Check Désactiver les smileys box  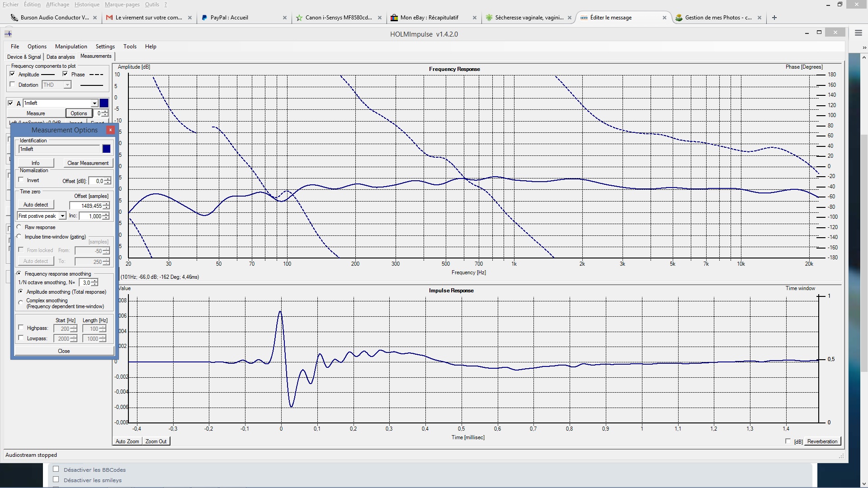[x=56, y=479]
